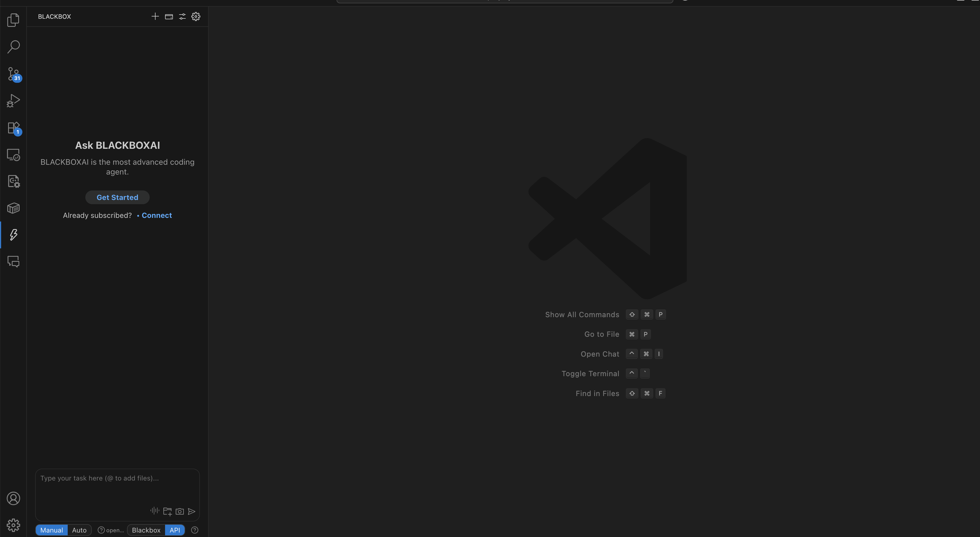
Task: Open the Explorer view in activity bar
Action: pyautogui.click(x=13, y=20)
